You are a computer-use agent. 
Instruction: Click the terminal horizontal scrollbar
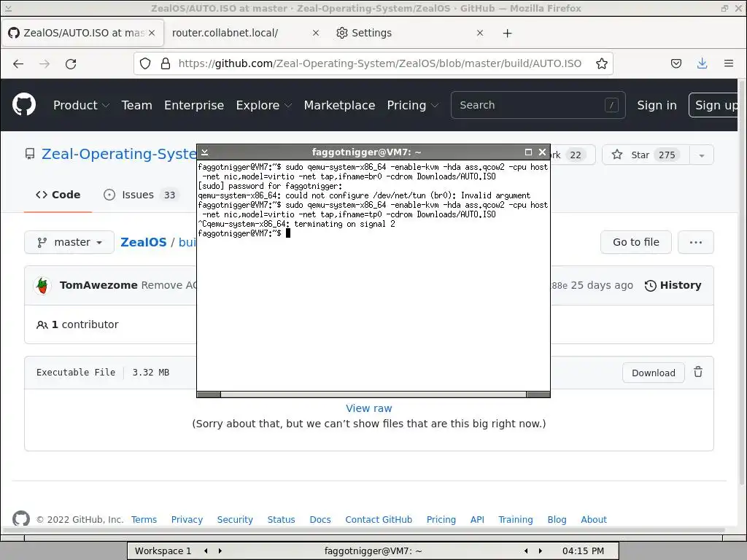tap(373, 394)
